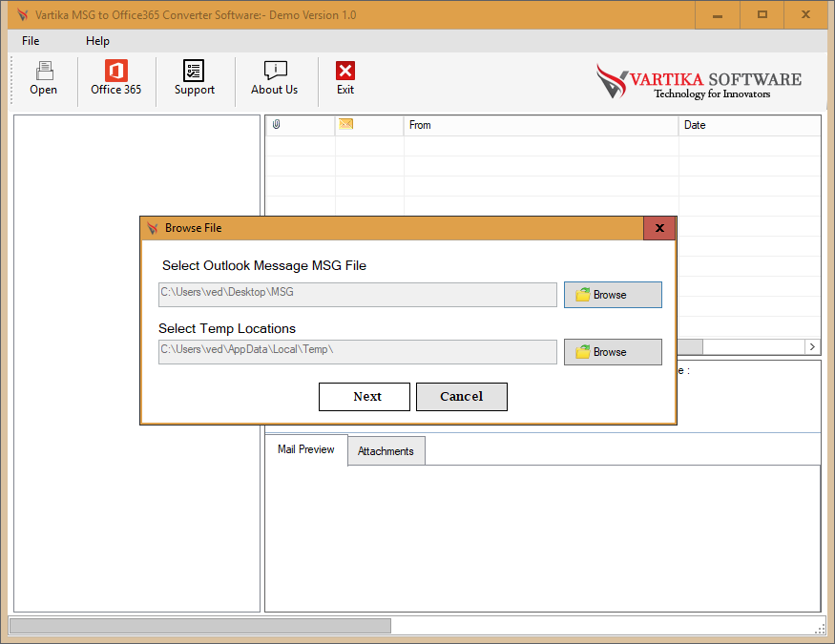The image size is (835, 644).
Task: Click the Next button
Action: [365, 397]
